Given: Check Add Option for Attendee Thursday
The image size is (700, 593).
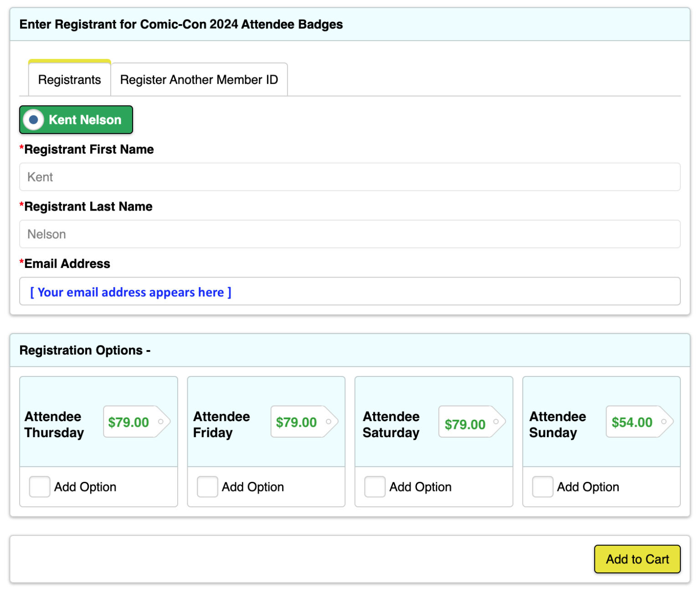Looking at the screenshot, I should [40, 487].
